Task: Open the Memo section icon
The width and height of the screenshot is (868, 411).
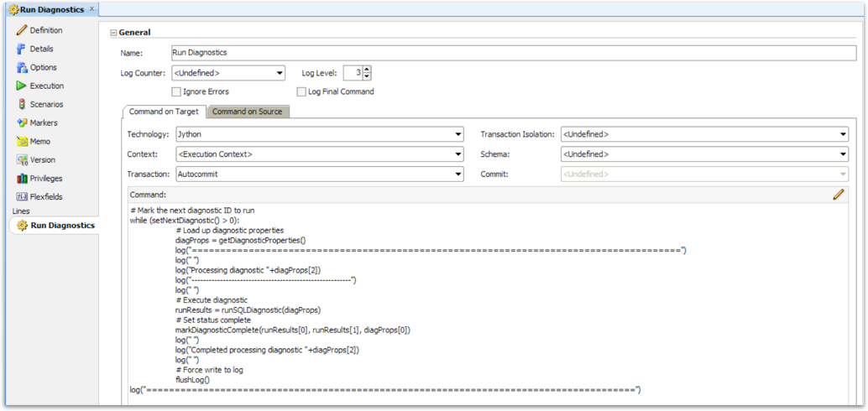Action: point(22,141)
